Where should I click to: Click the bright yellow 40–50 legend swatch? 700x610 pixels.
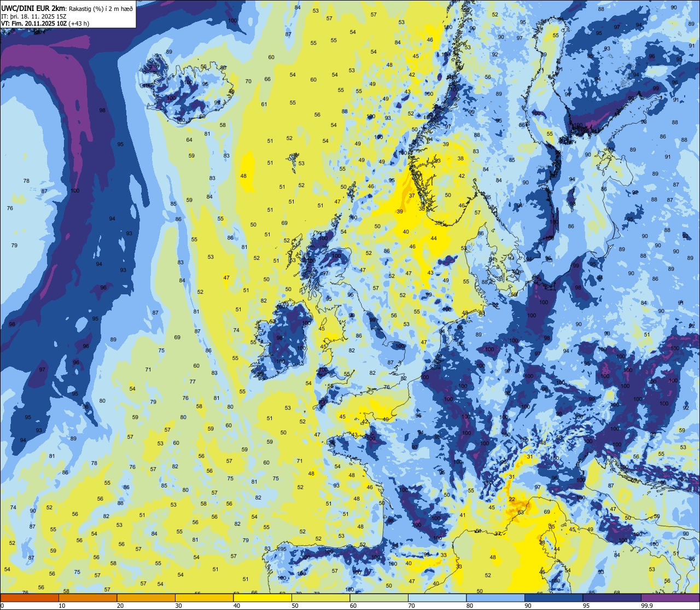coord(262,597)
